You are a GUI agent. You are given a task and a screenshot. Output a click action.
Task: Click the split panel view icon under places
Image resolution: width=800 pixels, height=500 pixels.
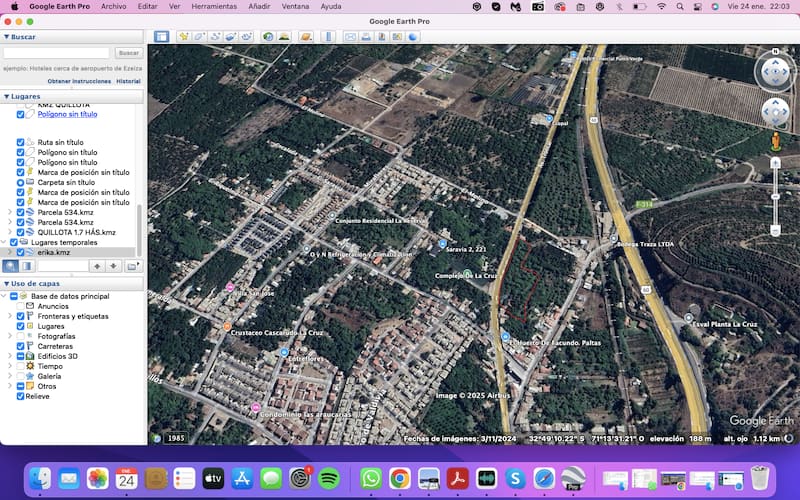(x=27, y=266)
